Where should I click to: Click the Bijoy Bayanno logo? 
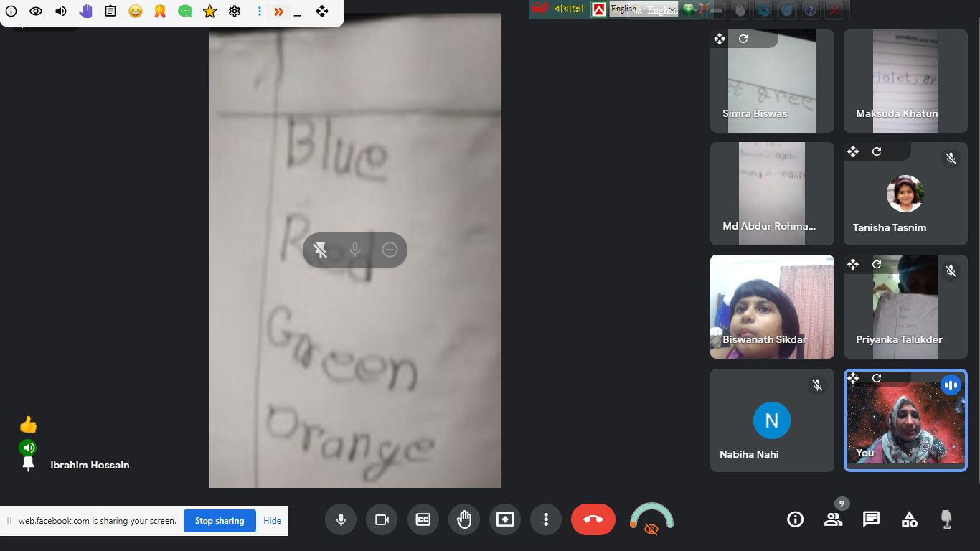(558, 9)
